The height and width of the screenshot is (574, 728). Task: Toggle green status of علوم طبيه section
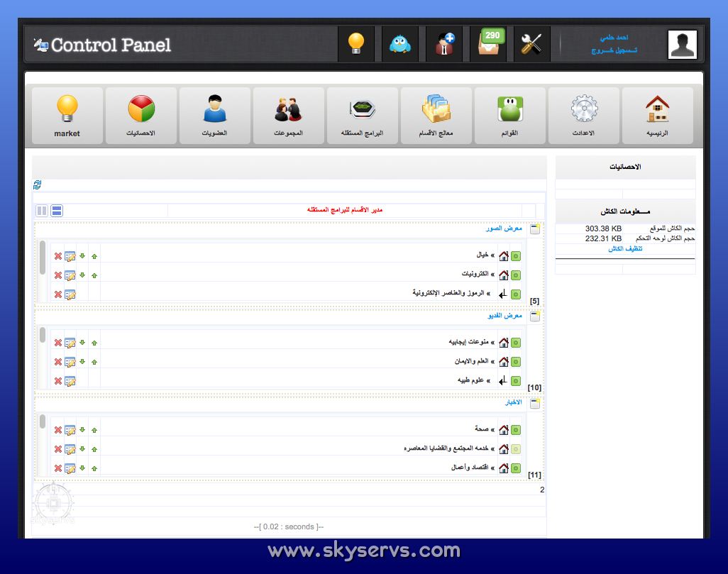(516, 381)
